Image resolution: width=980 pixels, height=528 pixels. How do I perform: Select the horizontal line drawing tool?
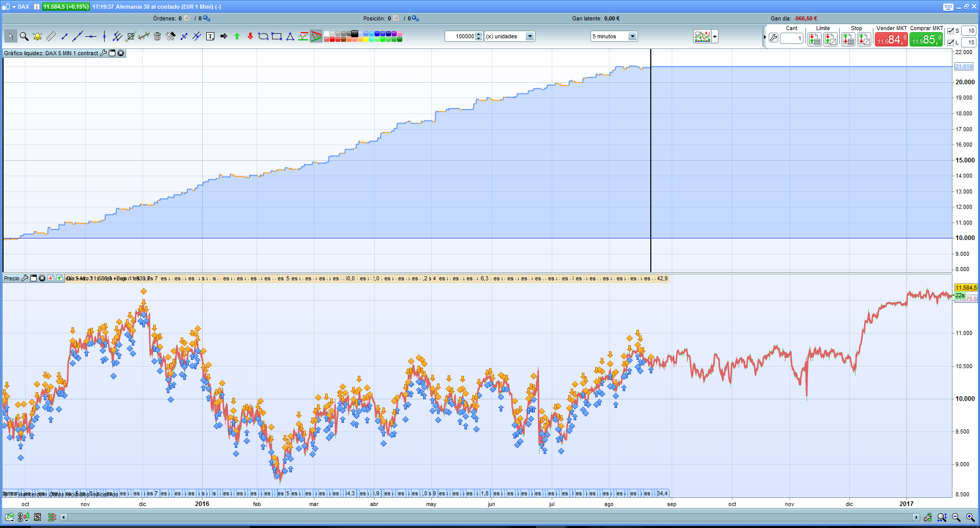(91, 36)
